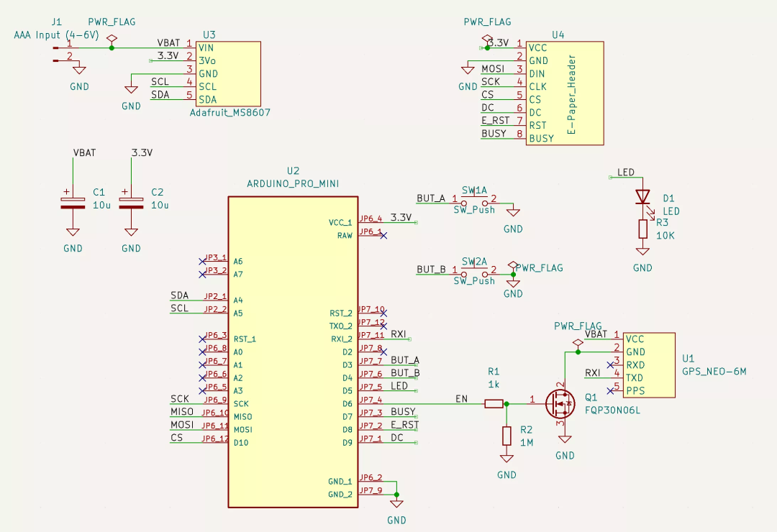Click the U1 GPS module component body
The image size is (777, 532).
(x=649, y=365)
